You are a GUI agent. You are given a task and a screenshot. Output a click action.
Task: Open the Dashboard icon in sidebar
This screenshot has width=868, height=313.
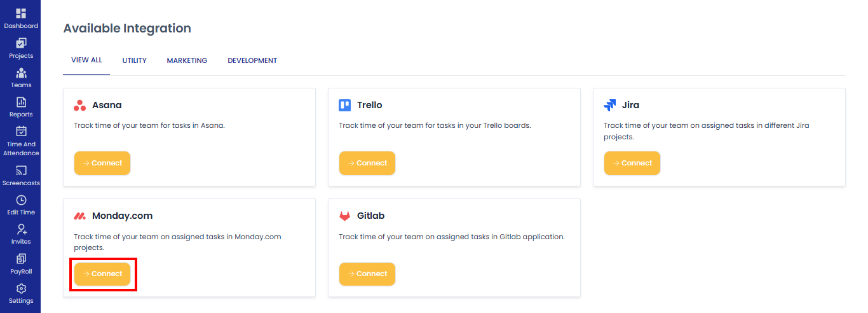[x=21, y=13]
